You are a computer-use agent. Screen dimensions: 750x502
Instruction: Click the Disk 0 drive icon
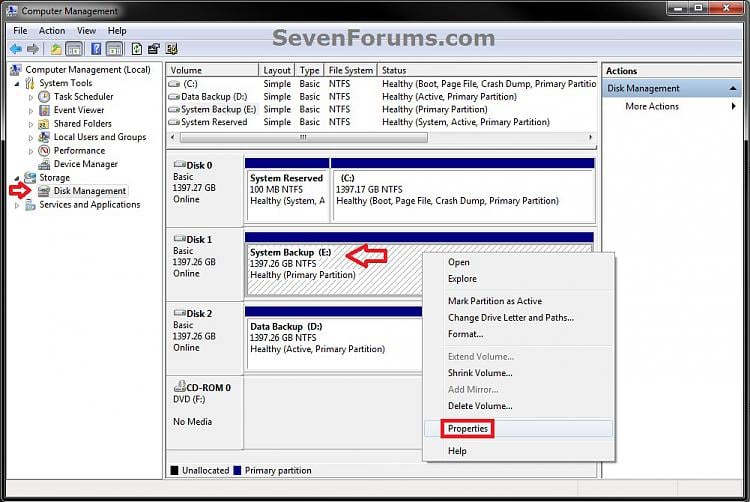pyautogui.click(x=179, y=164)
